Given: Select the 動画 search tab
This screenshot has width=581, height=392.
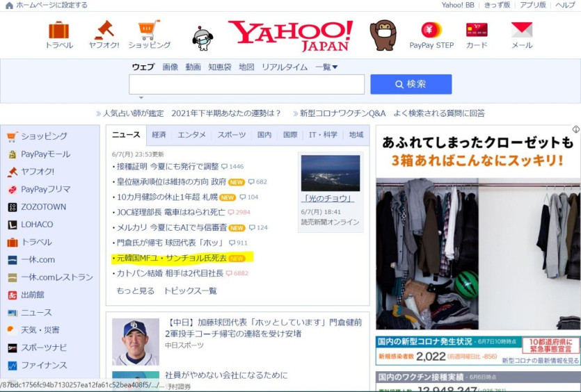Looking at the screenshot, I should [x=193, y=67].
